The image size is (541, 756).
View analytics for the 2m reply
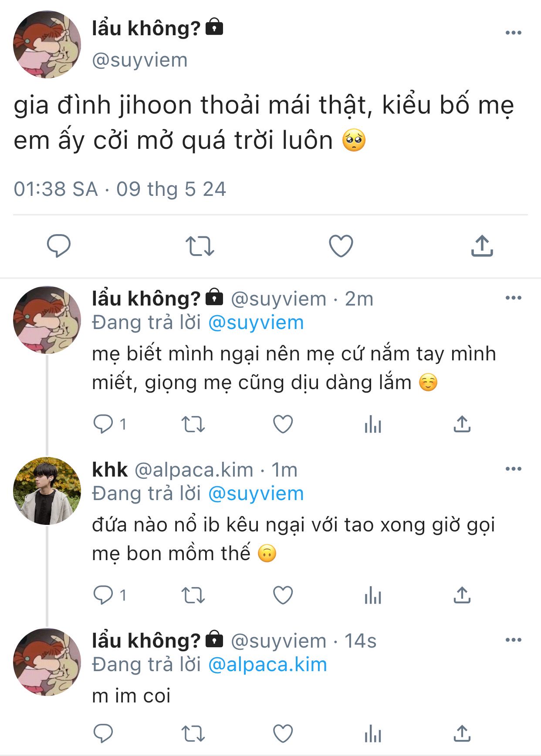(373, 424)
